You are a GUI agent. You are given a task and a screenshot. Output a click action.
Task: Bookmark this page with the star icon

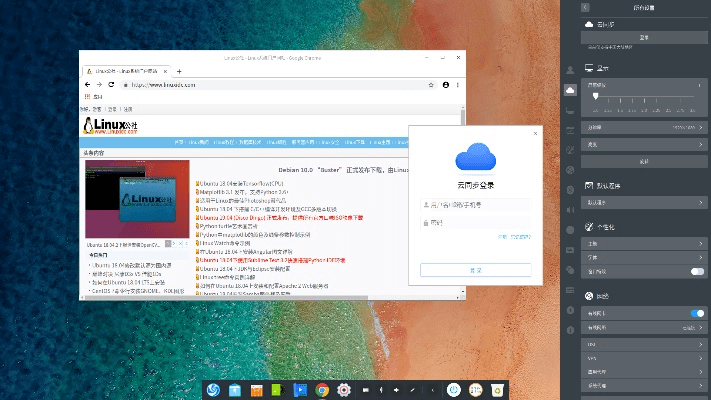[431, 85]
